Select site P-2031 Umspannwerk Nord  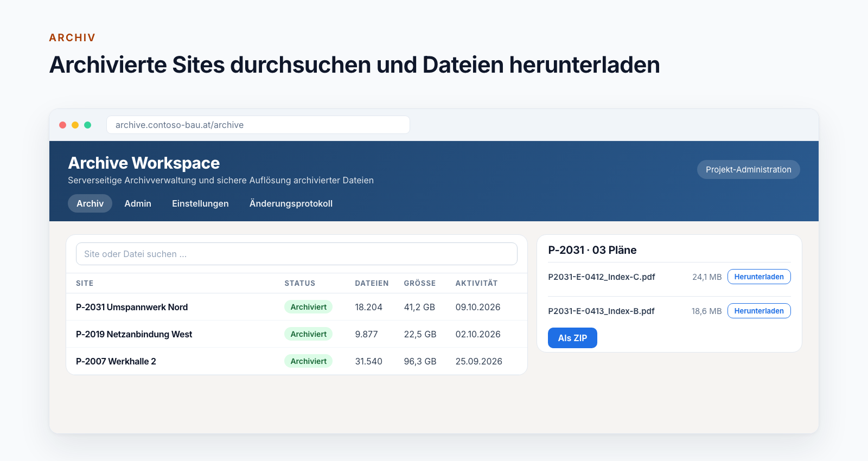tap(132, 307)
